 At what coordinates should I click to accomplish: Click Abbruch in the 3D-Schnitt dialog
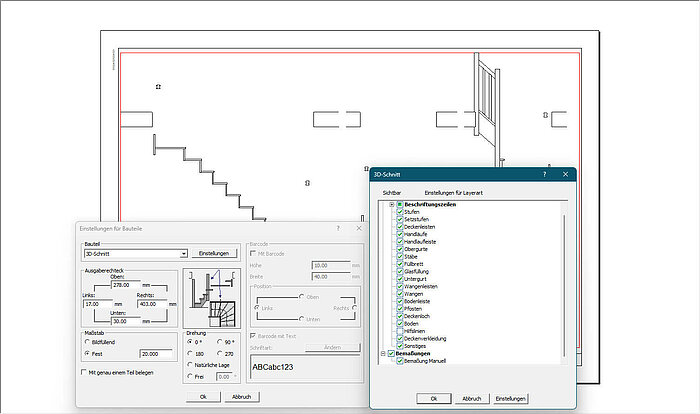[x=472, y=398]
